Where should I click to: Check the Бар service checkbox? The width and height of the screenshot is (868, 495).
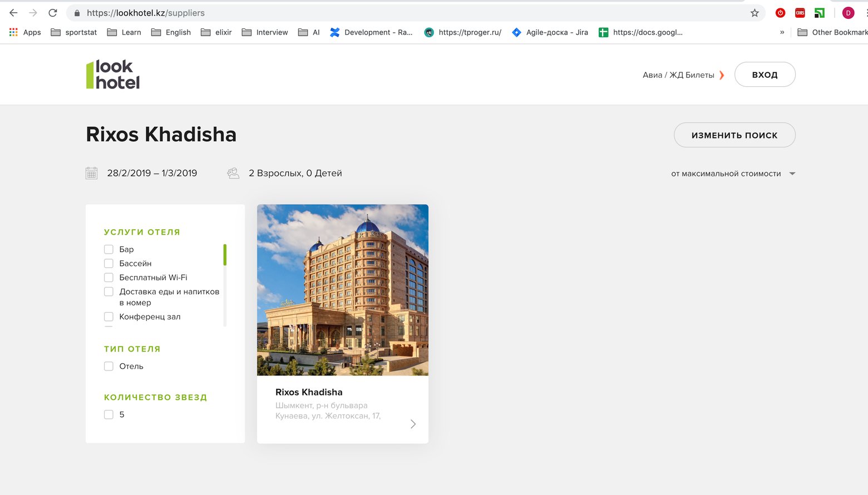(x=108, y=249)
